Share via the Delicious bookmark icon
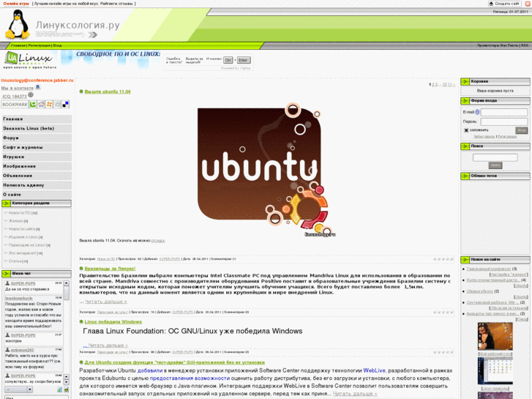The height and width of the screenshot is (399, 532). tap(65, 104)
